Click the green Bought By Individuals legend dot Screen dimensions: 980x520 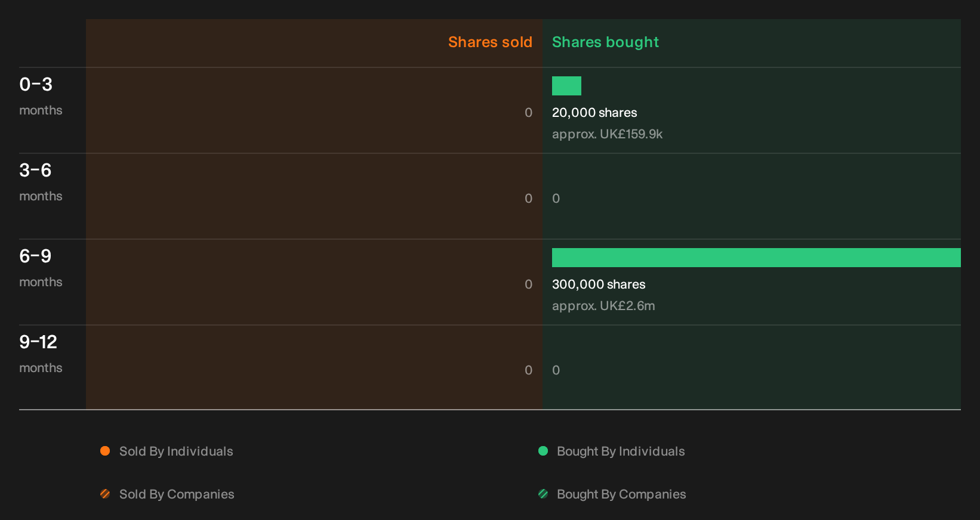(x=543, y=451)
